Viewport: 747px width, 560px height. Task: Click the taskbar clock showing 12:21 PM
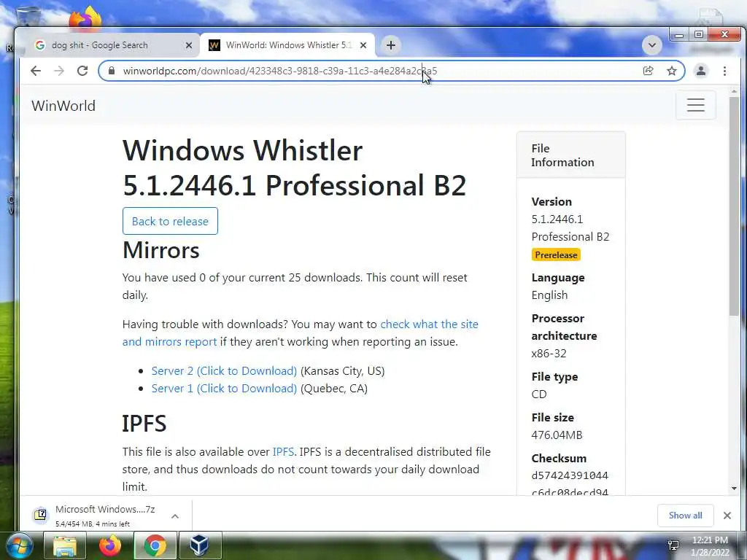tap(710, 546)
